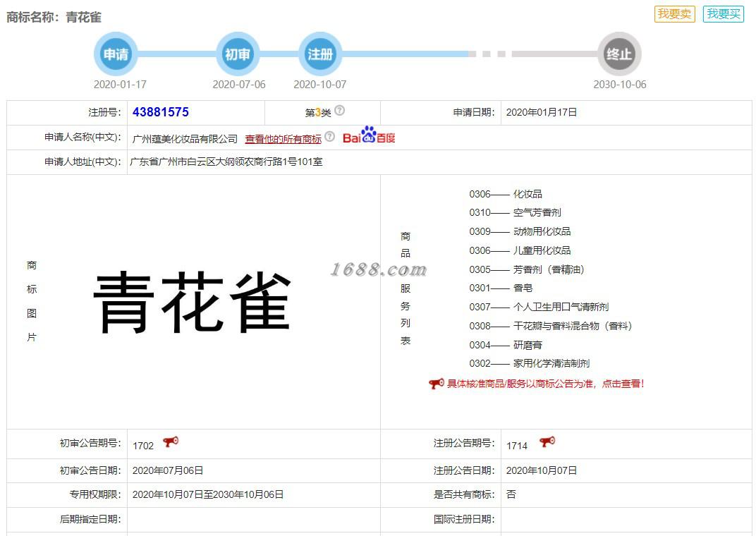Select goods item 0304 研磨膏
This screenshot has width=756, height=536.
(506, 345)
